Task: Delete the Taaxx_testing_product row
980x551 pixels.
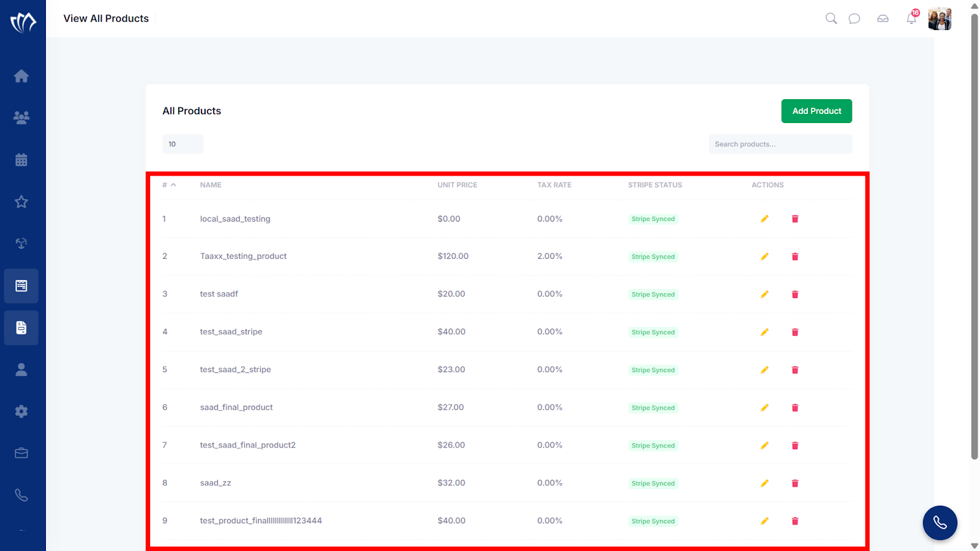Action: point(795,257)
